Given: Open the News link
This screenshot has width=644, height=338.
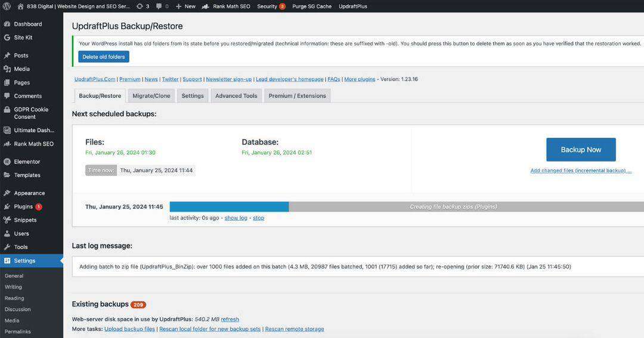Looking at the screenshot, I should tap(151, 79).
